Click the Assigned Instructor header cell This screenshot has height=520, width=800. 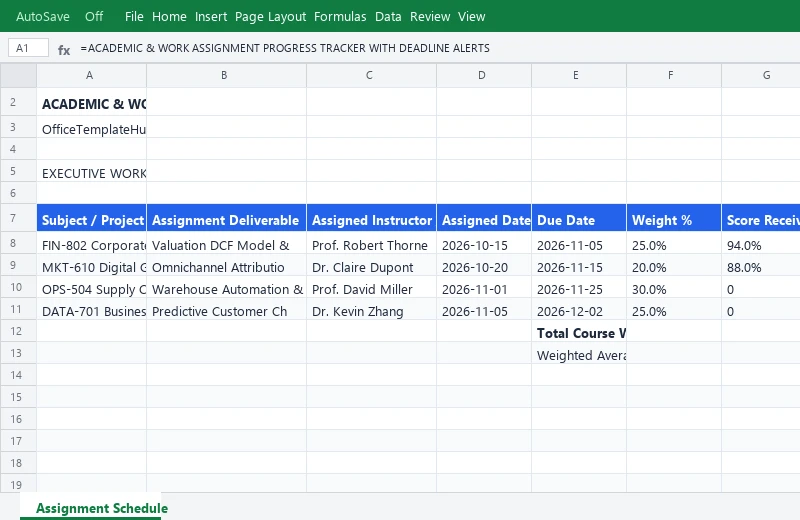[371, 219]
